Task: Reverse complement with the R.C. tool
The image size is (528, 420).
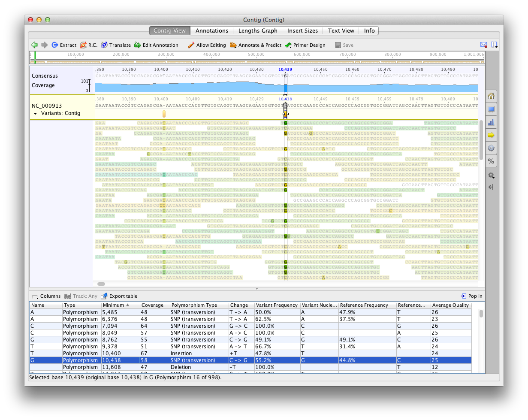Action: pyautogui.click(x=88, y=45)
